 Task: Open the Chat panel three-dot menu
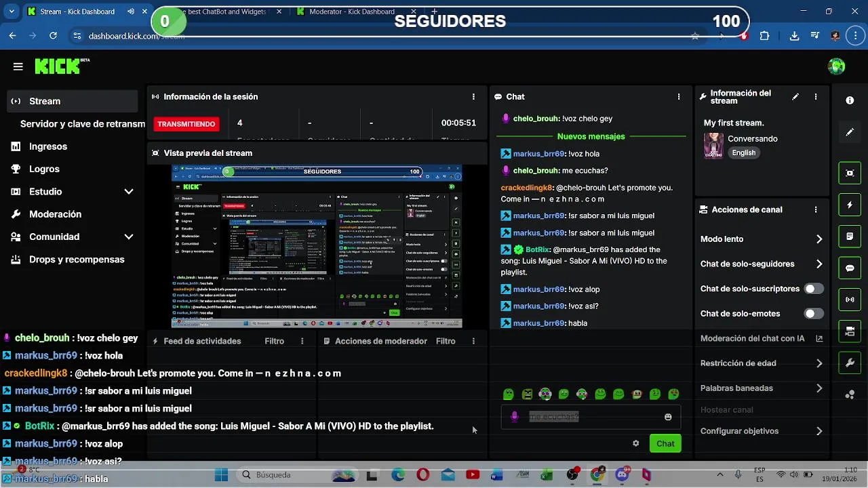click(679, 97)
